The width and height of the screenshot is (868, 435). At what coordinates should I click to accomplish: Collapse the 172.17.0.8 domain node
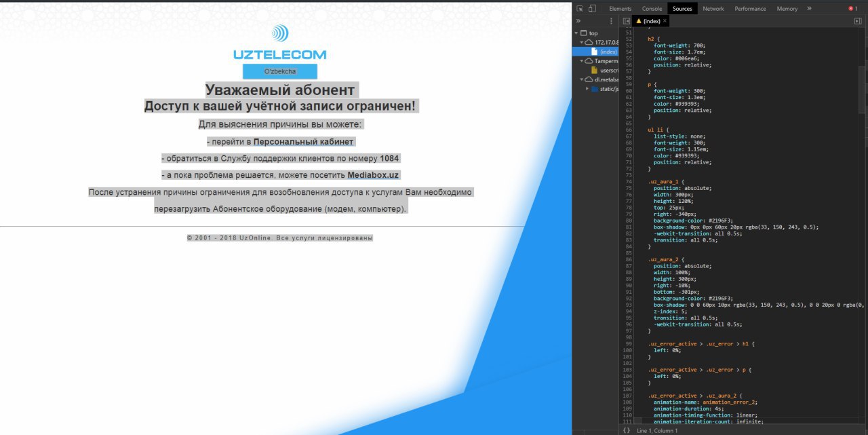click(582, 42)
